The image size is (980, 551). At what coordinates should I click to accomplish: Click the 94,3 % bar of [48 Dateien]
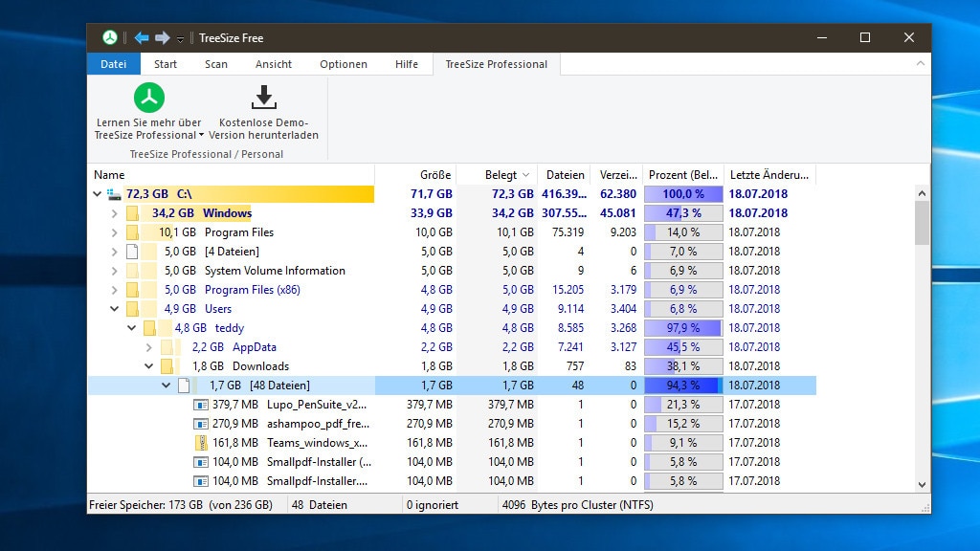click(x=683, y=386)
